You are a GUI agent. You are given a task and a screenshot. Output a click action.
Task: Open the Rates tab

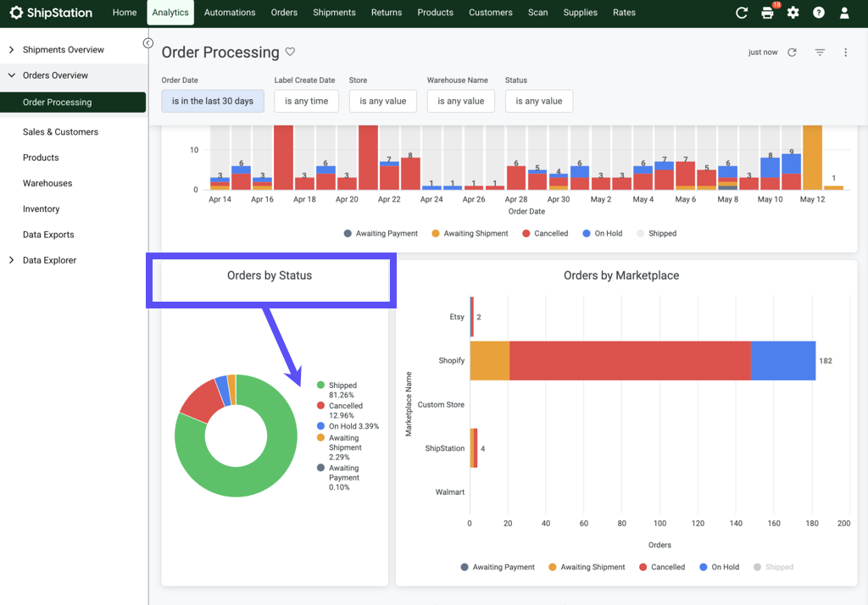(624, 12)
